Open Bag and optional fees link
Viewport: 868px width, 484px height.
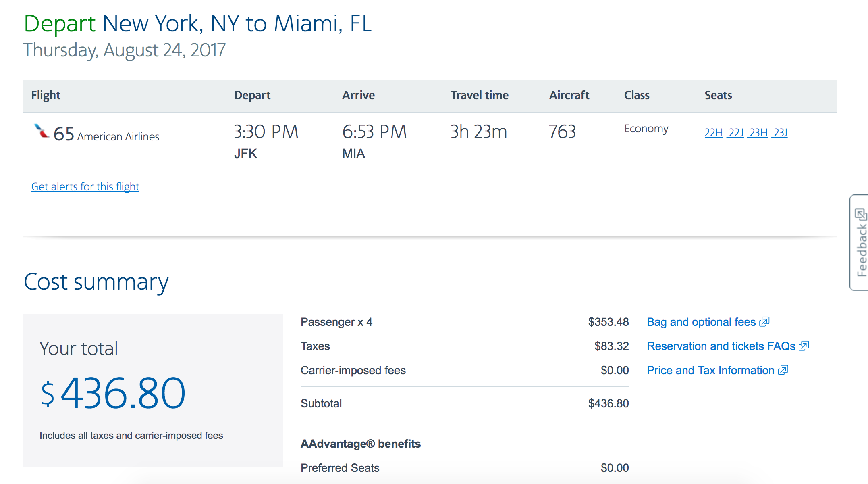(x=701, y=322)
